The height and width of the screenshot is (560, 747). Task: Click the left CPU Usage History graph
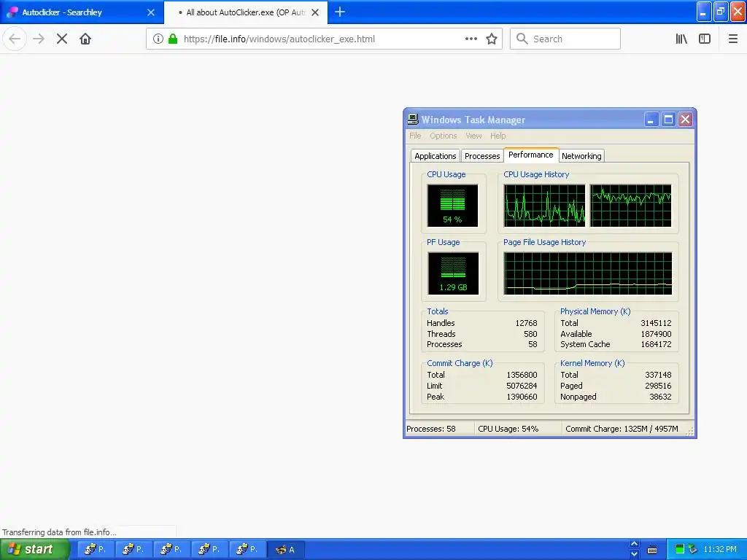[x=544, y=206]
